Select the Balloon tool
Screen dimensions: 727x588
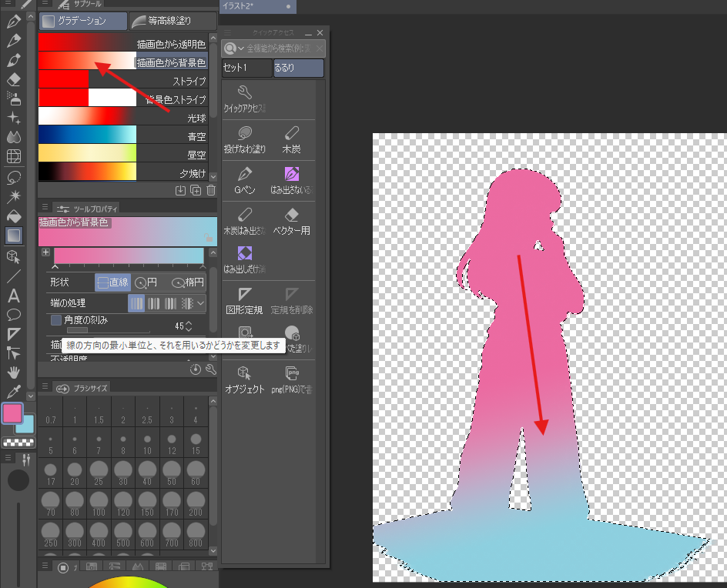[13, 315]
